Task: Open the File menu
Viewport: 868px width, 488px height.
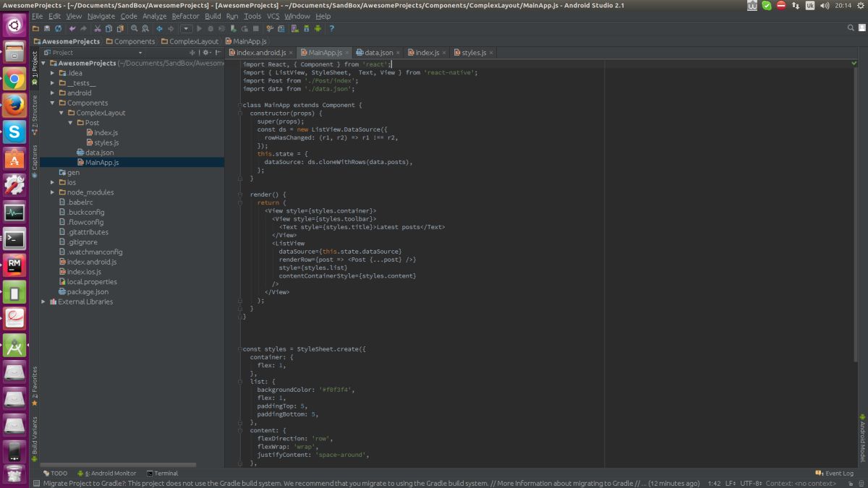Action: click(x=37, y=16)
